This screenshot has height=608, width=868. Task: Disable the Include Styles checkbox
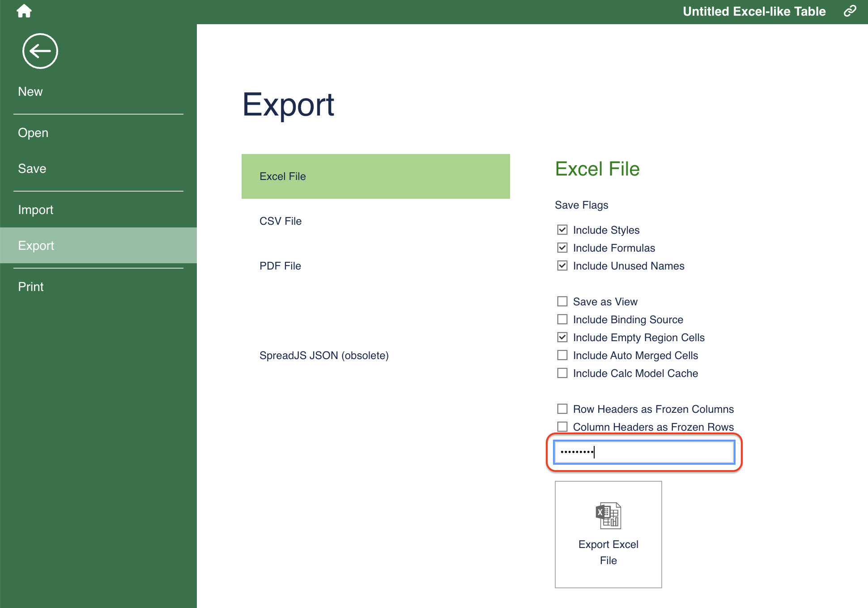pos(562,230)
